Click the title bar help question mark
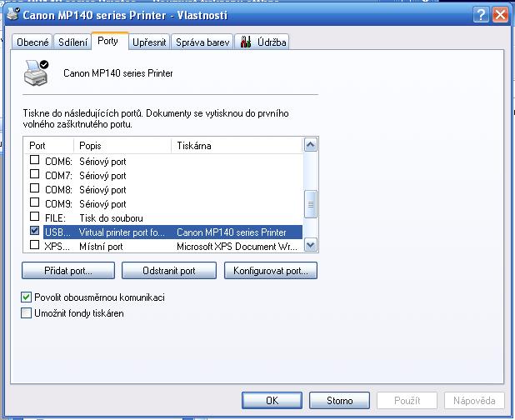The height and width of the screenshot is (420, 515). [x=481, y=15]
